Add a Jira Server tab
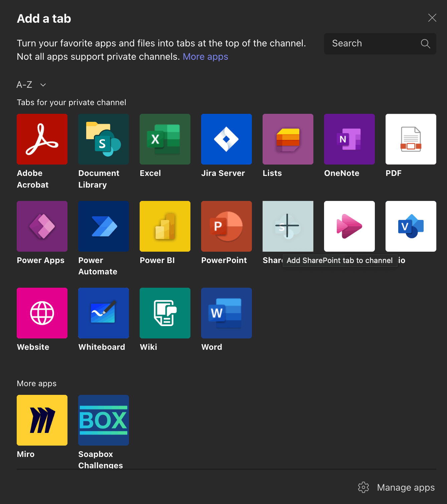 point(227,139)
